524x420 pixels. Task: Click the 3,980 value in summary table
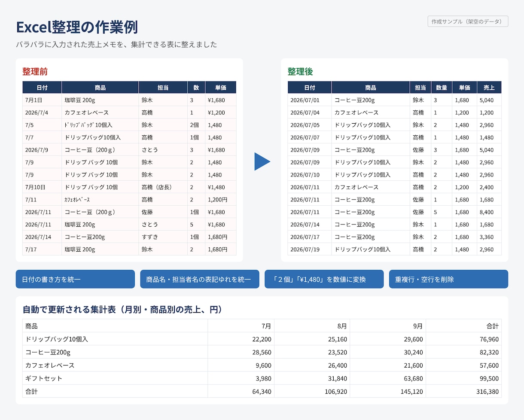click(x=241, y=378)
